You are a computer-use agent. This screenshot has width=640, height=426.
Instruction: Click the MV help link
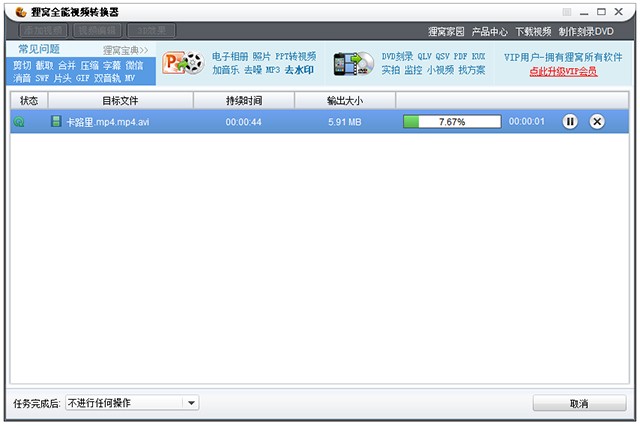coord(130,78)
